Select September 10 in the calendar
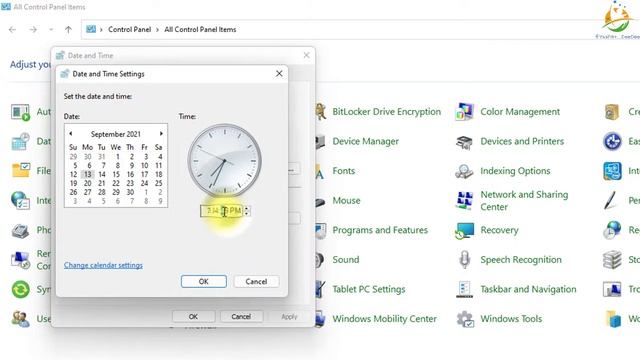The width and height of the screenshot is (640, 360). click(144, 165)
